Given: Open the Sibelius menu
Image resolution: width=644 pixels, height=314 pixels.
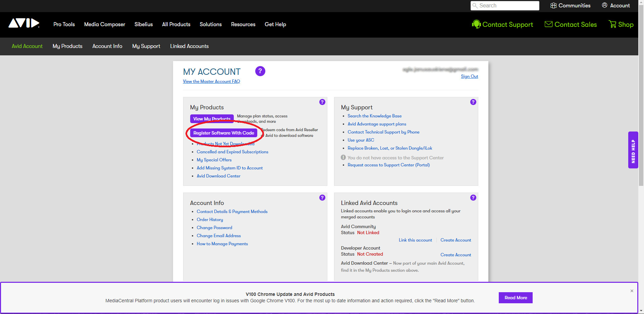Looking at the screenshot, I should click(x=144, y=24).
